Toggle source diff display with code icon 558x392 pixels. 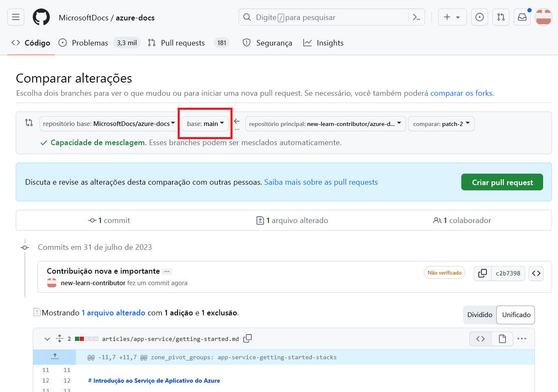pyautogui.click(x=480, y=338)
